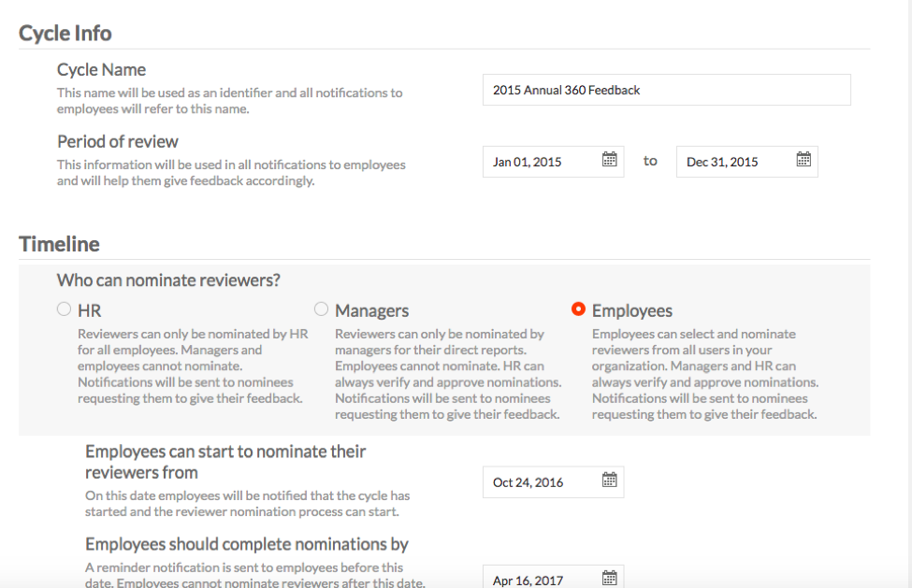Screen dimensions: 912x588
Task: Click the Jan 01, 2015 start date field
Action: point(553,162)
